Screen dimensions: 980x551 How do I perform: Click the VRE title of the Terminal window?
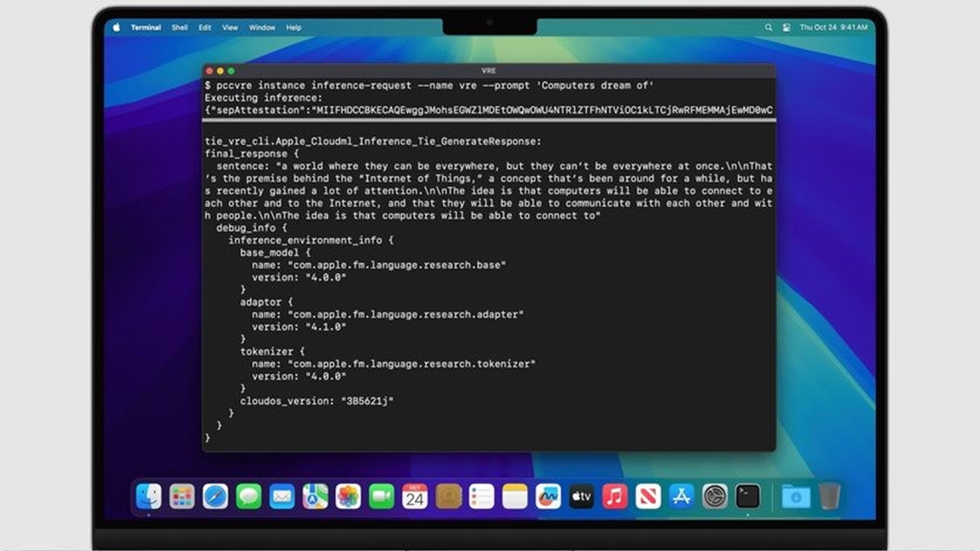pyautogui.click(x=488, y=70)
